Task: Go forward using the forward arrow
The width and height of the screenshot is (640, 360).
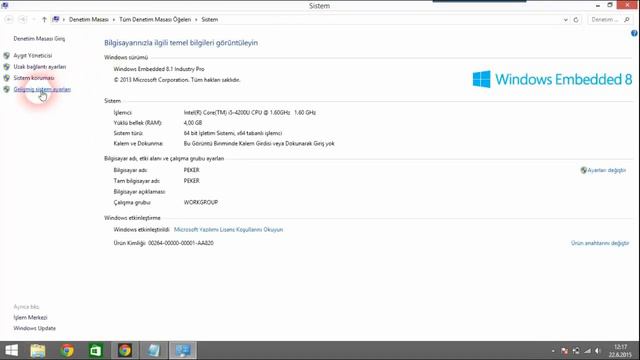Action: [22, 20]
